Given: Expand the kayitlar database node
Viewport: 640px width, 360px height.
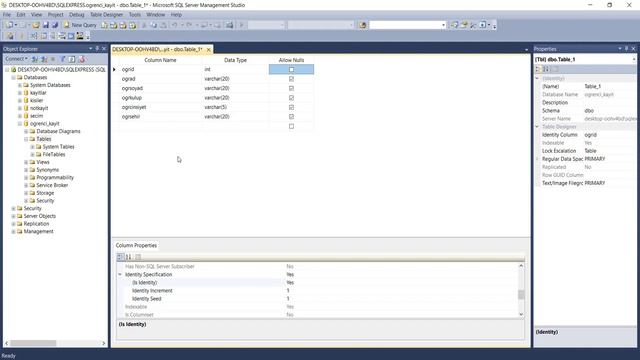Looking at the screenshot, I should 20,93.
